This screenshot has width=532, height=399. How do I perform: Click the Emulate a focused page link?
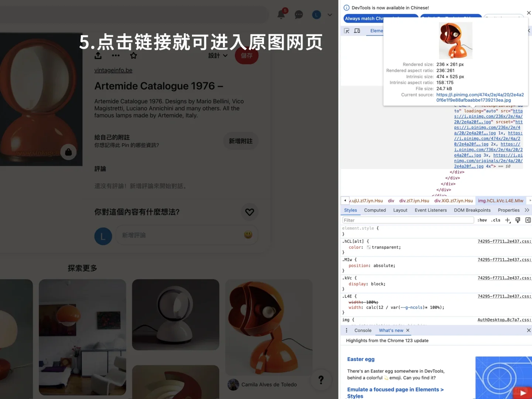[395, 389]
